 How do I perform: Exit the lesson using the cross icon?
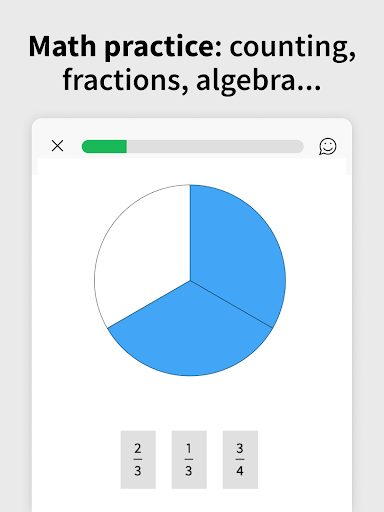pyautogui.click(x=57, y=146)
